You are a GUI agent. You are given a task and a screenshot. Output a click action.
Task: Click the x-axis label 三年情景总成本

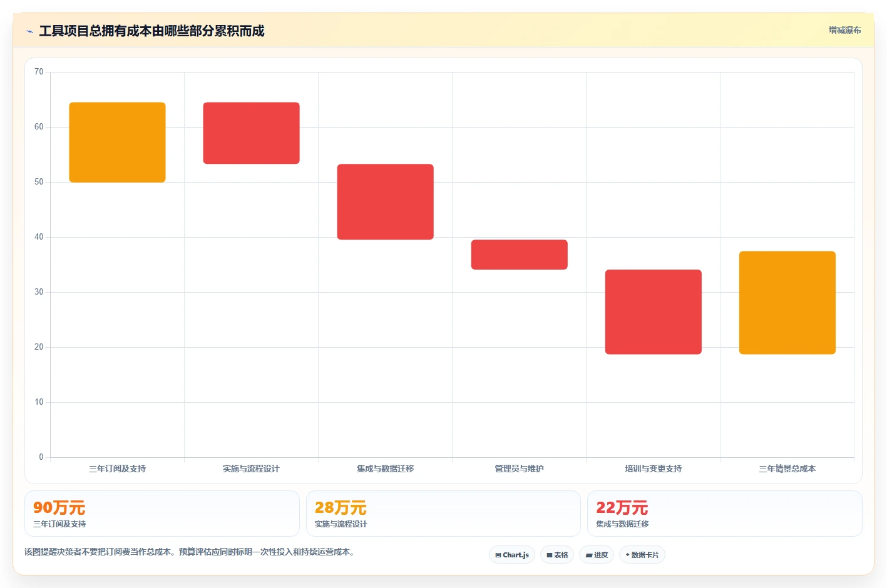787,469
